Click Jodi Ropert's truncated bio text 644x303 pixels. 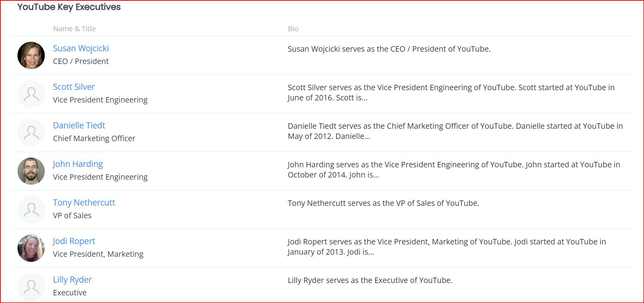coord(447,247)
